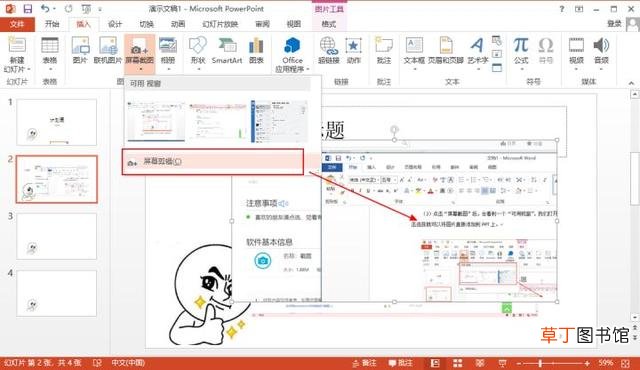Select slide 1 thumbnail

56,122
